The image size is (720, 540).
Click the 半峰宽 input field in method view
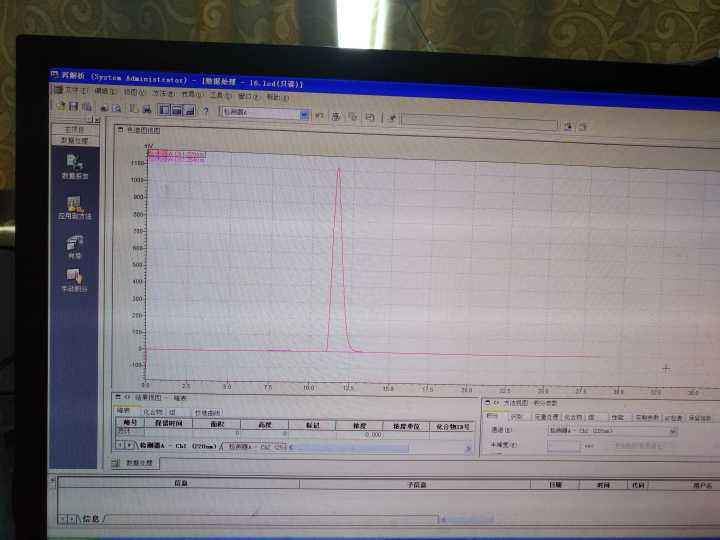coord(563,445)
